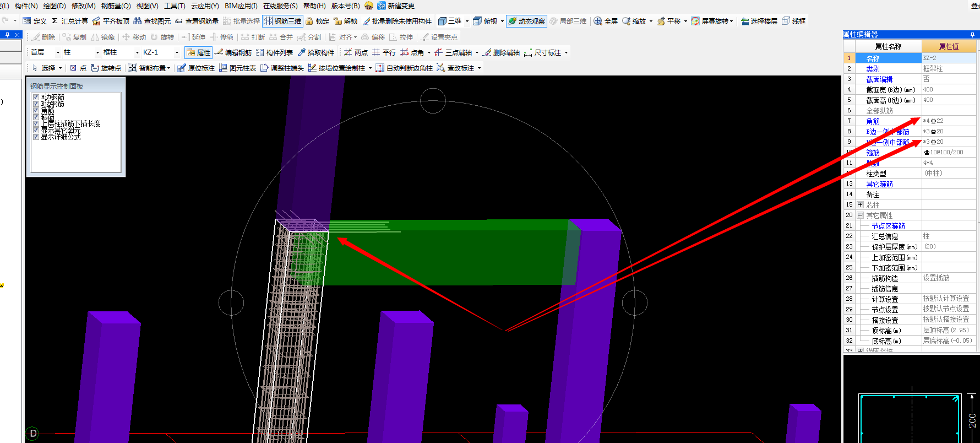Image resolution: width=980 pixels, height=443 pixels.
Task: Toggle 上层柱插筋下插长度 checkbox
Action: (x=36, y=123)
